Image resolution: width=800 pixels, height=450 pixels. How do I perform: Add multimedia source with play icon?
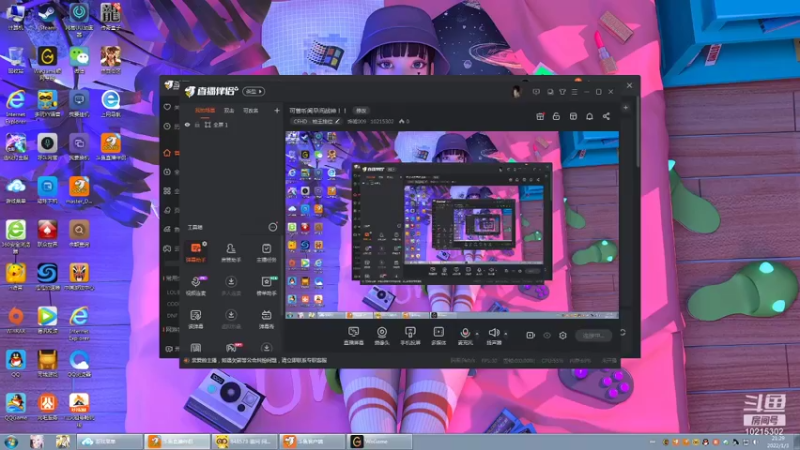point(438,336)
